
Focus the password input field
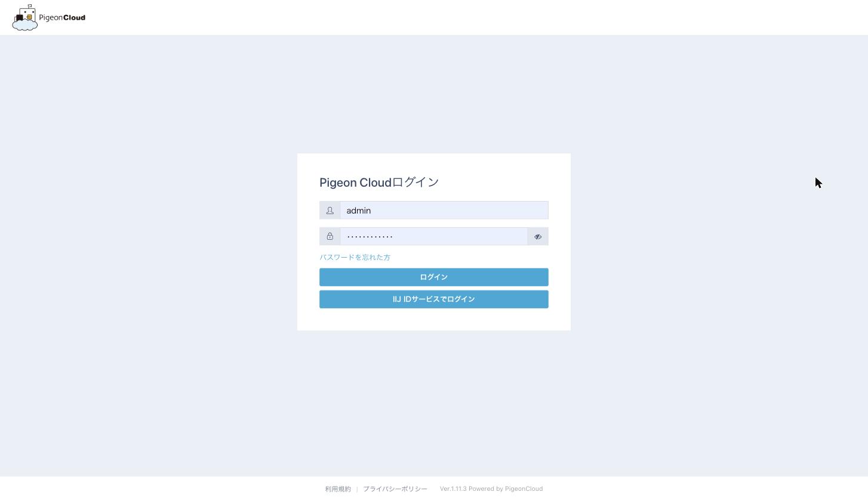[x=434, y=237]
